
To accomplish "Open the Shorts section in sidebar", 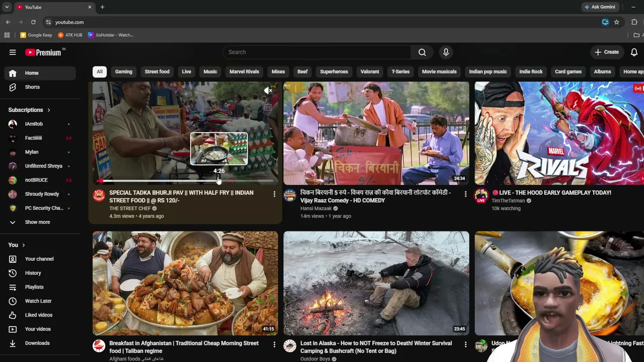I will click(x=40, y=87).
